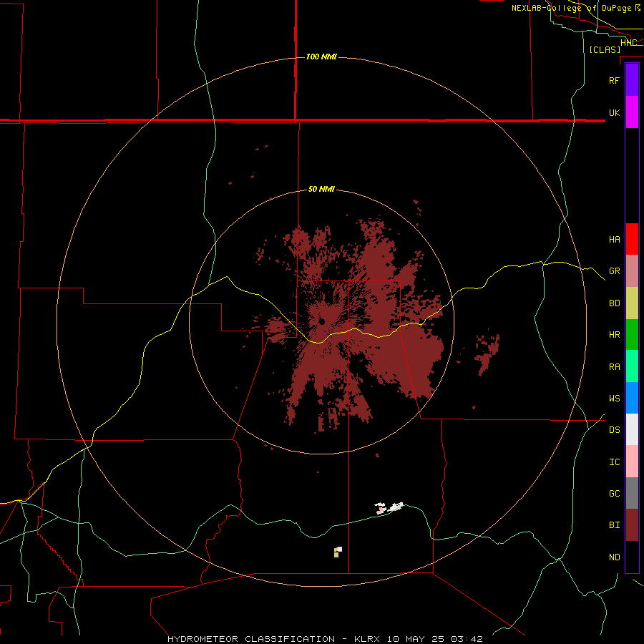The image size is (644, 644).
Task: Pick the yellow BD legend swatch
Action: (x=632, y=303)
